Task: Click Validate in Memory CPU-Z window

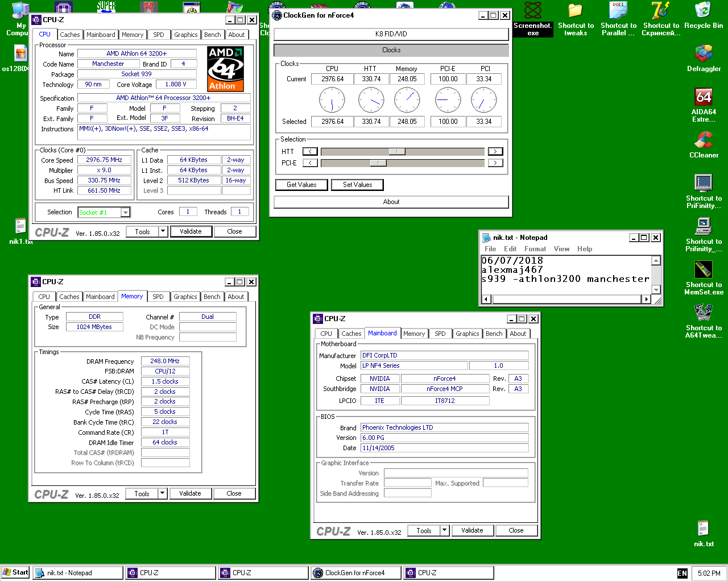Action: coord(191,493)
